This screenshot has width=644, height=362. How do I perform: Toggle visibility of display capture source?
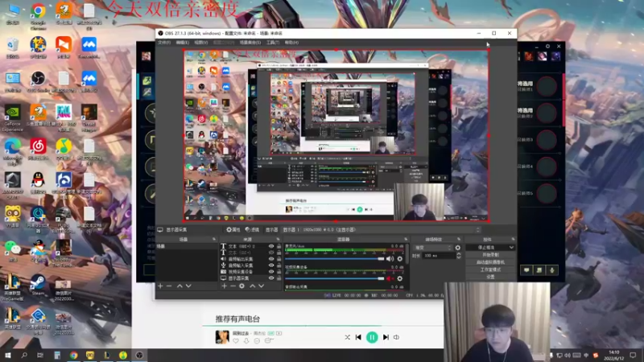271,278
